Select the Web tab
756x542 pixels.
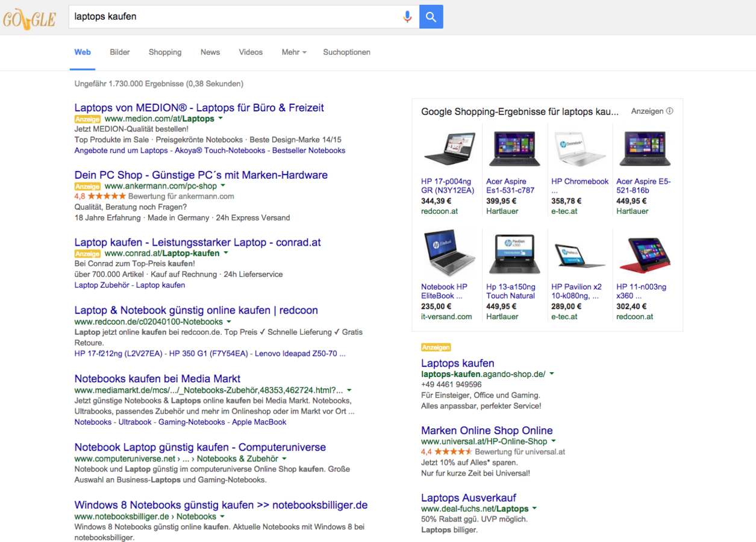(x=83, y=52)
